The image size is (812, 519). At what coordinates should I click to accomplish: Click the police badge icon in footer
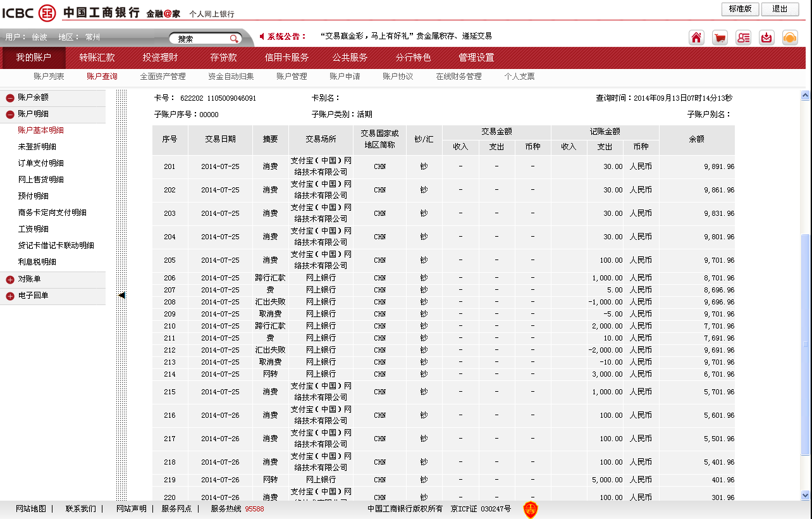[530, 510]
